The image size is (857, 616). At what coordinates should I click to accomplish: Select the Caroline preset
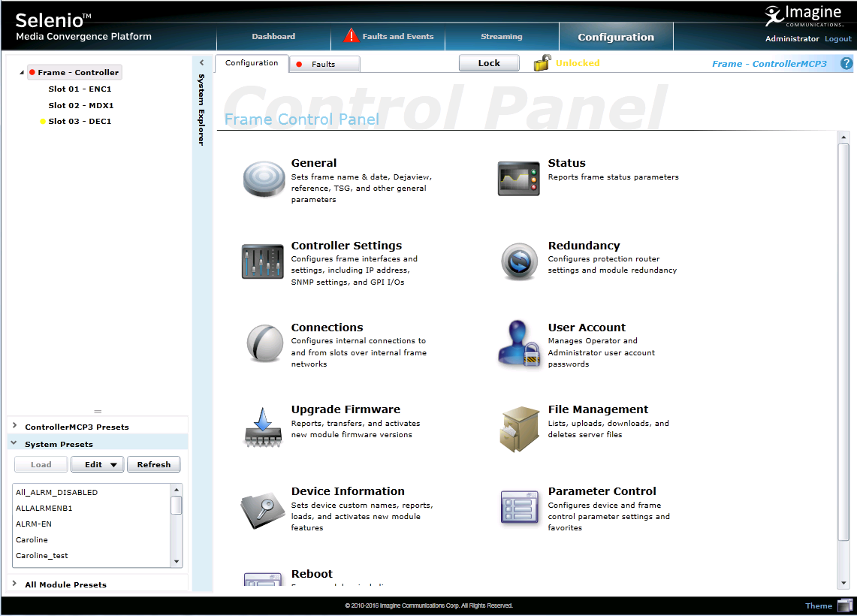tap(92, 540)
